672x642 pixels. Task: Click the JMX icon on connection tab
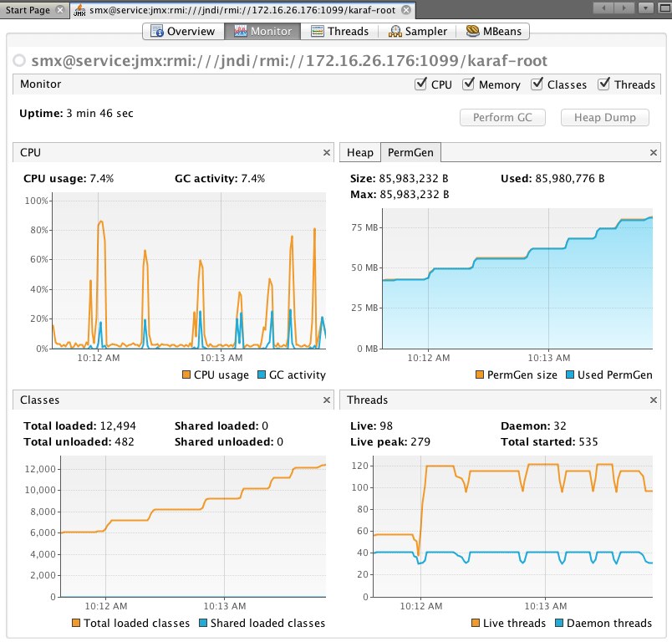pyautogui.click(x=79, y=10)
